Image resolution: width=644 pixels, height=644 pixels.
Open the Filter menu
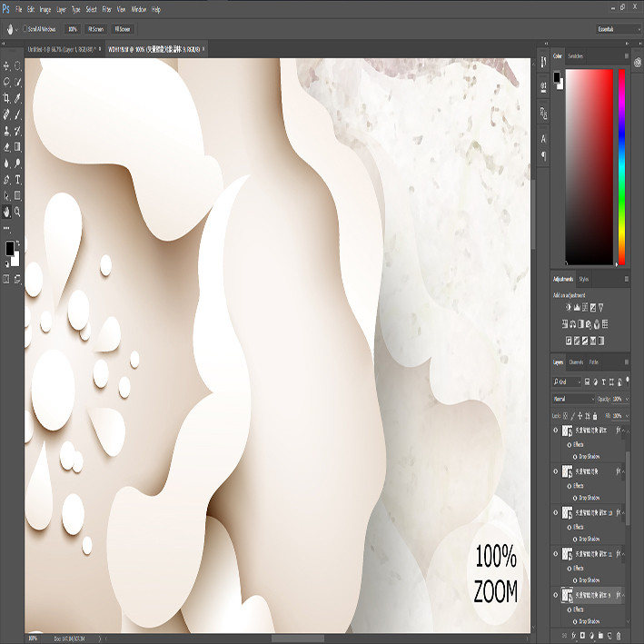click(x=106, y=9)
